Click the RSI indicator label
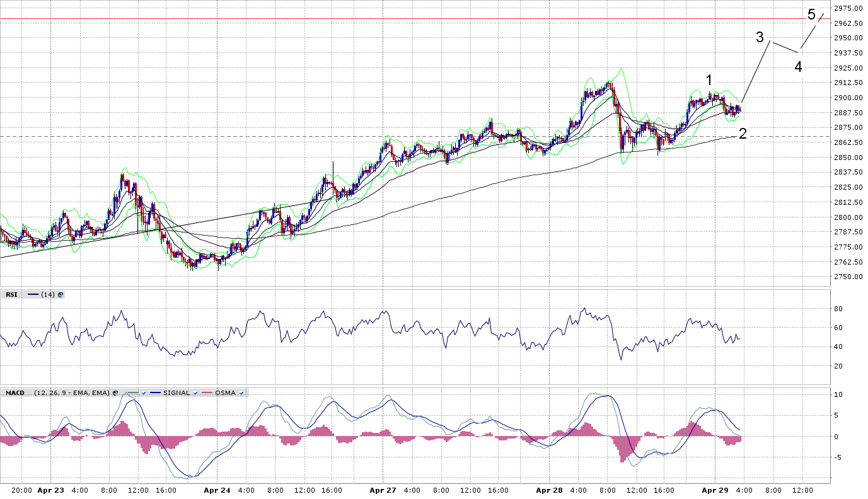Viewport: 868px width, 499px height. click(x=11, y=294)
